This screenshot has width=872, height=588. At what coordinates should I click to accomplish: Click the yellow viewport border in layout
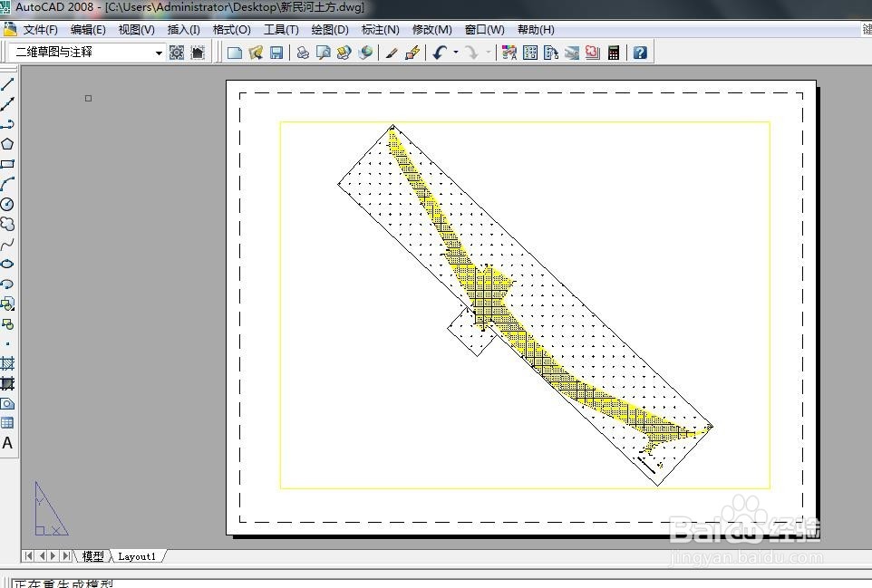525,121
